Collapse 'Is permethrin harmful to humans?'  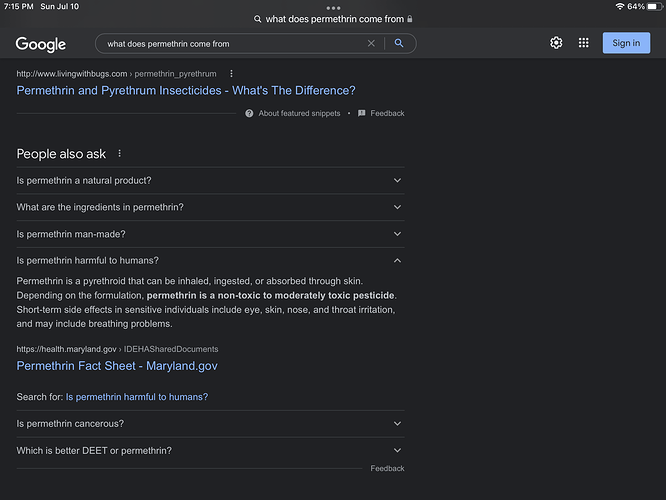click(x=210, y=260)
